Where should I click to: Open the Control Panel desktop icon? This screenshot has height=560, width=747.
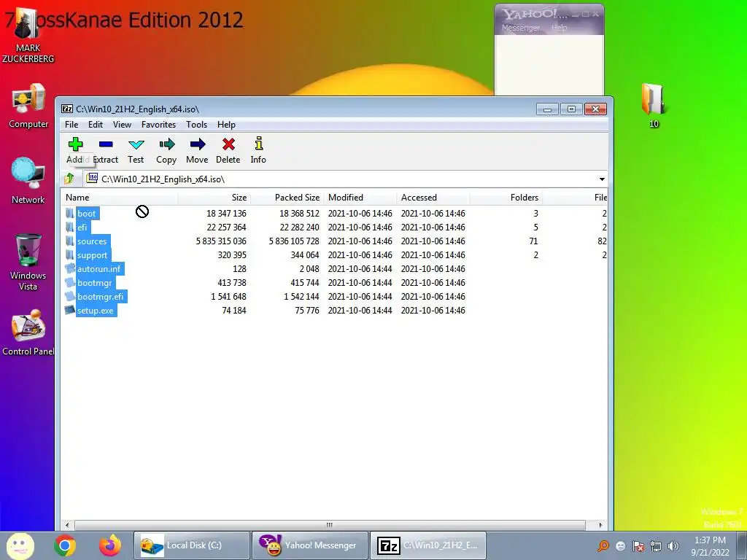pyautogui.click(x=28, y=326)
